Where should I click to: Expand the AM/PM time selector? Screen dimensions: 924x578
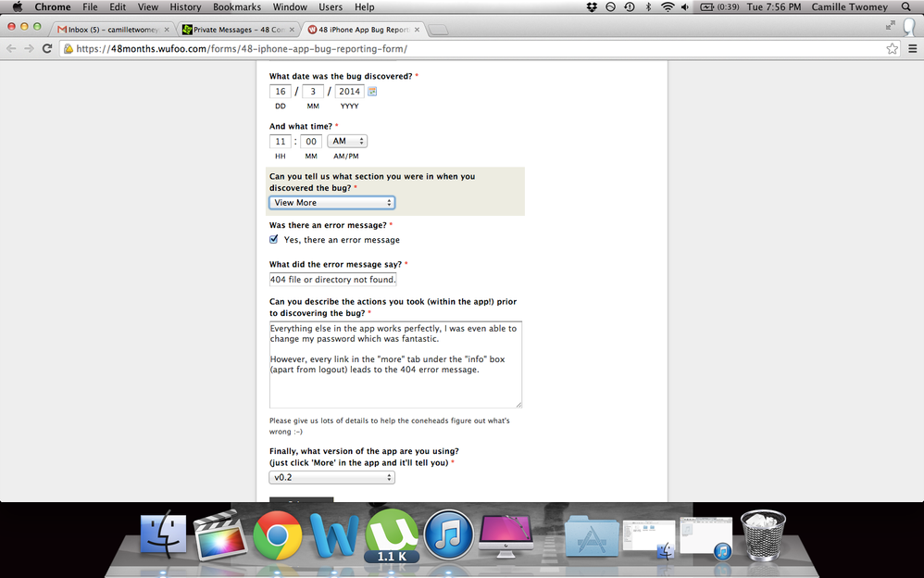coord(346,141)
